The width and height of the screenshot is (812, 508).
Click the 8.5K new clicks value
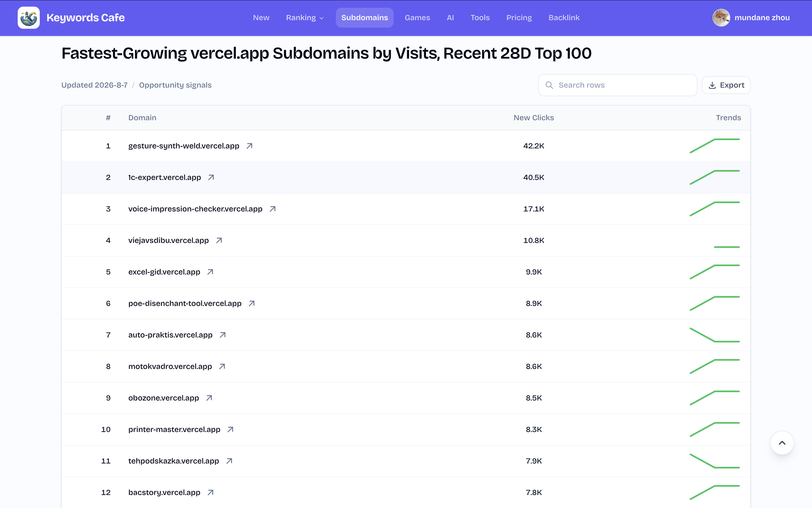tap(534, 398)
